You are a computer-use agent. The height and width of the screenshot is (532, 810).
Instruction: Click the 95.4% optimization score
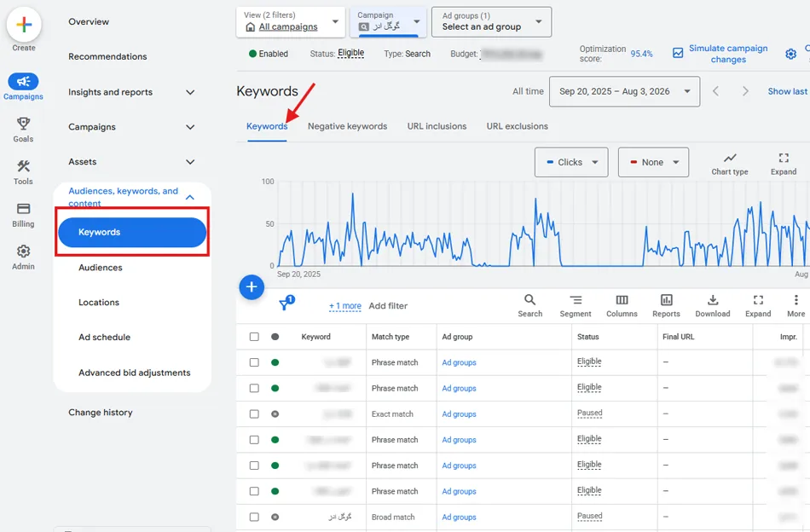[x=641, y=54]
